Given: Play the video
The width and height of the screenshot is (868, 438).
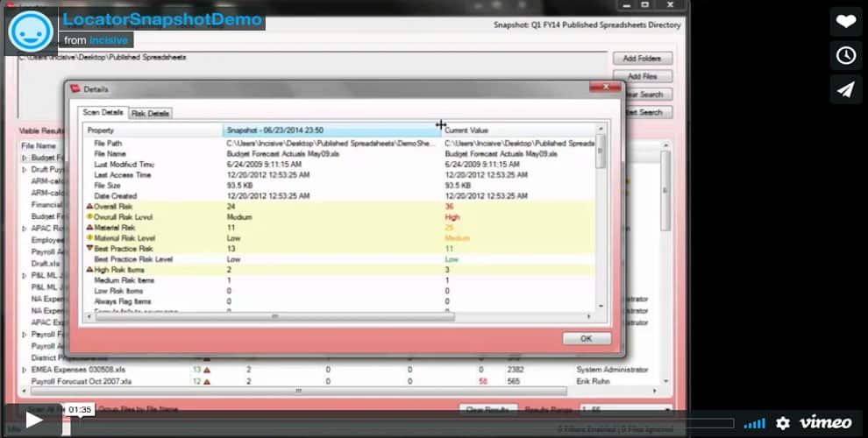Looking at the screenshot, I should point(34,420).
